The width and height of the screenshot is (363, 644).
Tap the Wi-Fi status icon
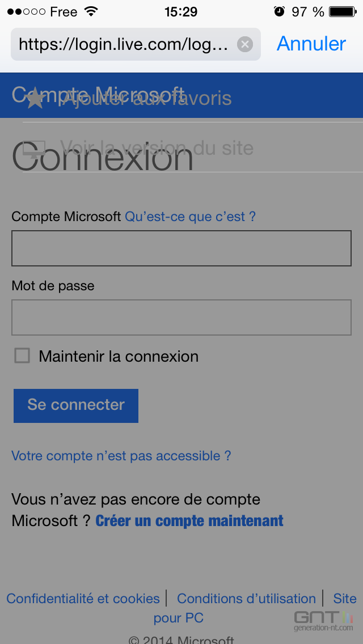tap(91, 11)
